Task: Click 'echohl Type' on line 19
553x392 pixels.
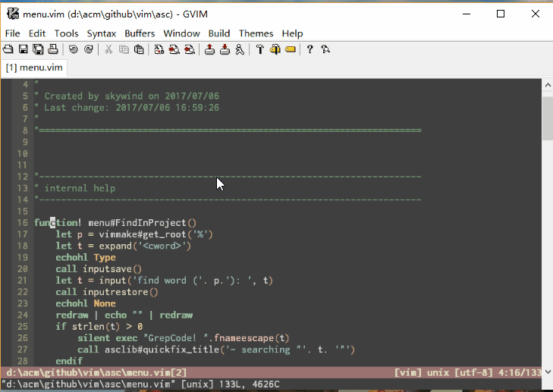Action: pyautogui.click(x=86, y=257)
